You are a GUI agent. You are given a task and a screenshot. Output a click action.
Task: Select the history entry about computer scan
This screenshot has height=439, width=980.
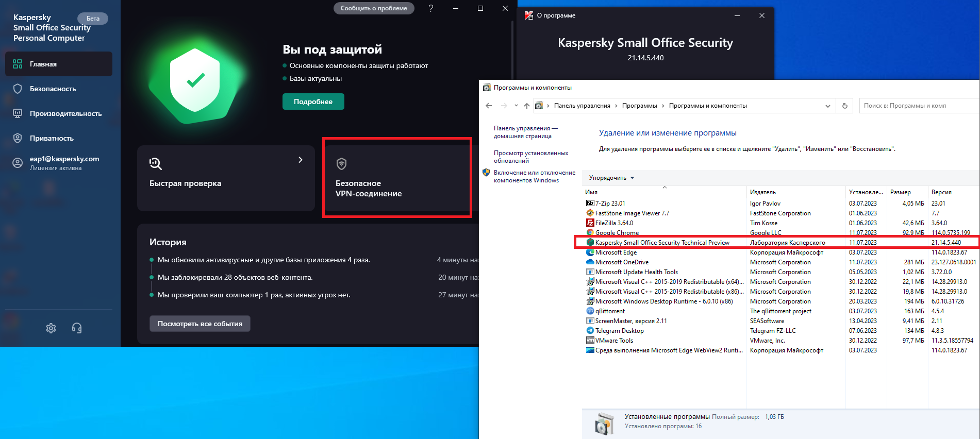coord(254,295)
